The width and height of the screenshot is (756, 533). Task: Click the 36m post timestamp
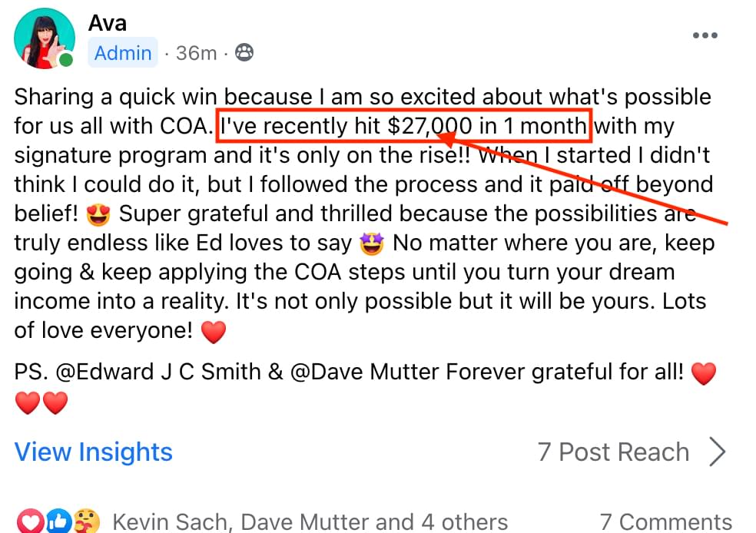click(196, 53)
